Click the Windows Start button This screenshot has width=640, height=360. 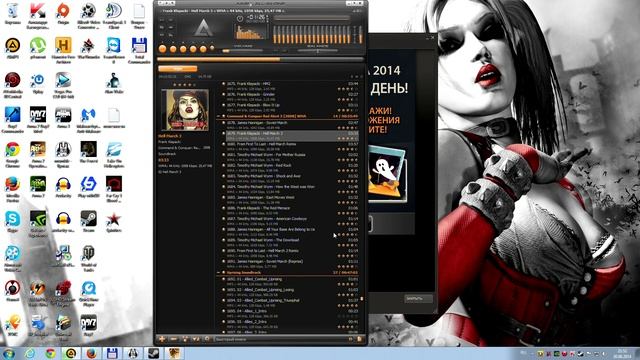8,353
